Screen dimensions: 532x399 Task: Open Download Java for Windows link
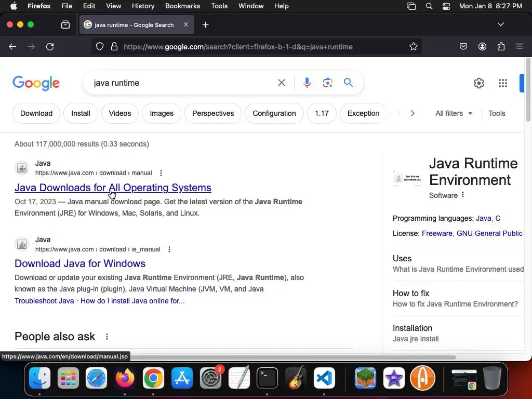point(79,263)
